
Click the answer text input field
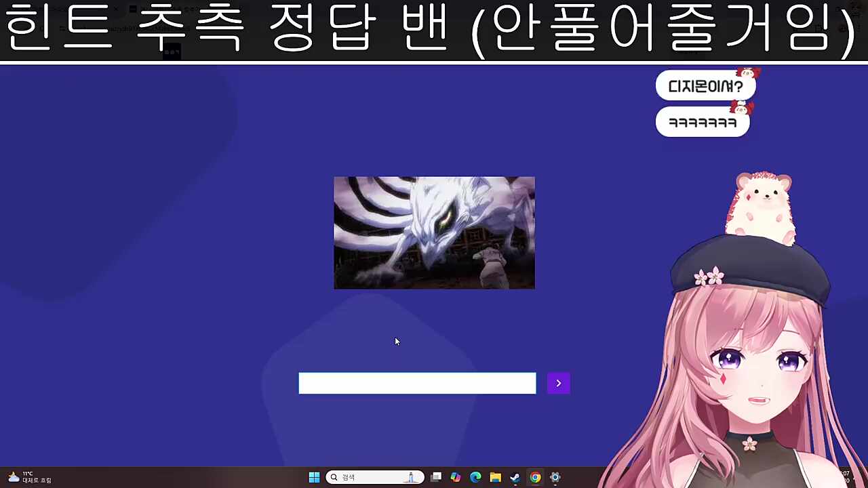point(417,383)
